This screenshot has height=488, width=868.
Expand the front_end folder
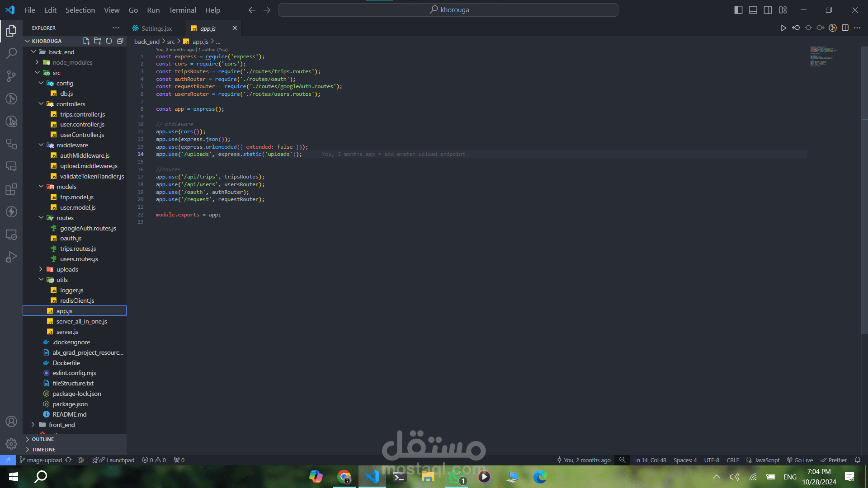(x=61, y=425)
